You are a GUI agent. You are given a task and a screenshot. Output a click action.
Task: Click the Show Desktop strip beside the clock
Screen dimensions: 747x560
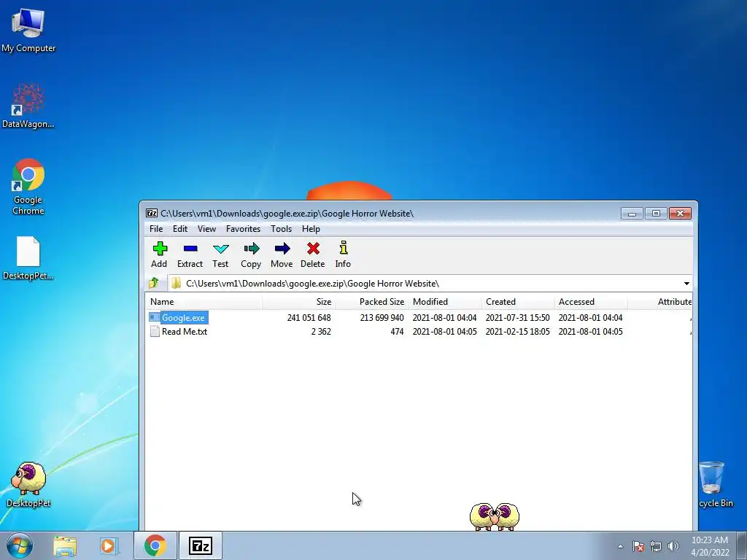(742, 545)
